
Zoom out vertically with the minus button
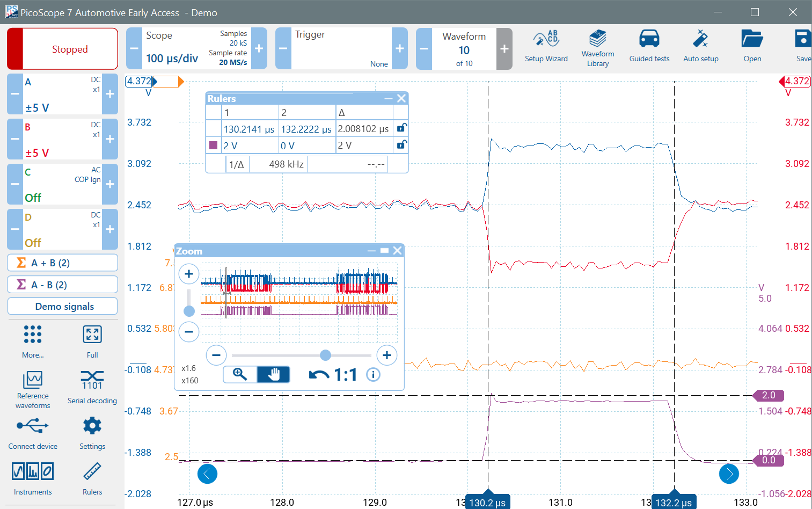point(189,332)
